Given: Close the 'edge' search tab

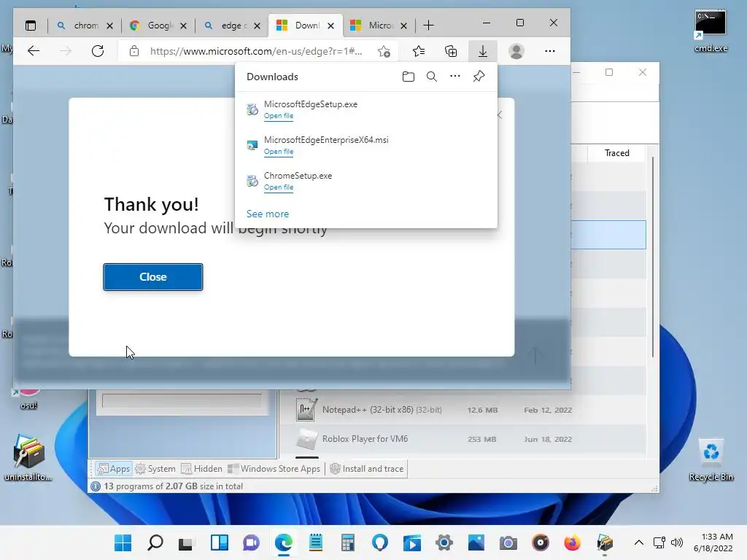Looking at the screenshot, I should (x=258, y=26).
